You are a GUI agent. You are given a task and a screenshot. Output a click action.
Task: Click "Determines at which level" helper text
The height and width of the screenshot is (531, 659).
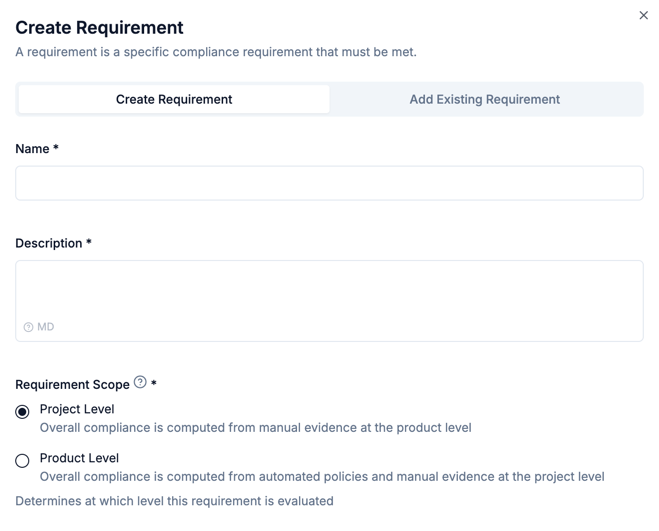point(174,501)
